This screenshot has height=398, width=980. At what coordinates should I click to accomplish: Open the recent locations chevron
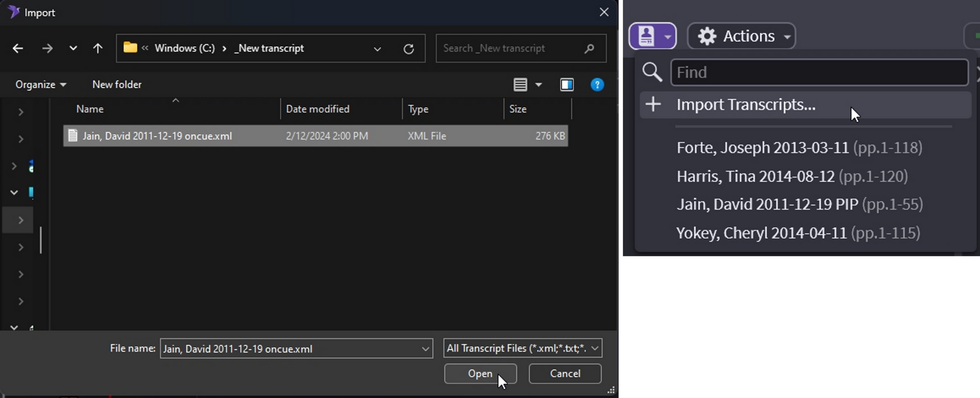point(73,48)
